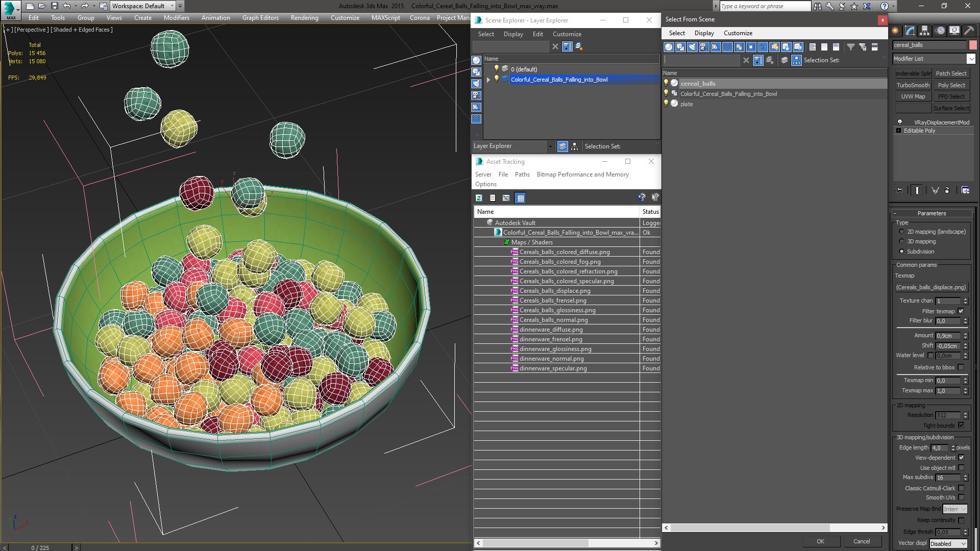
Task: Toggle Smooth UVs checkbox
Action: tap(961, 497)
